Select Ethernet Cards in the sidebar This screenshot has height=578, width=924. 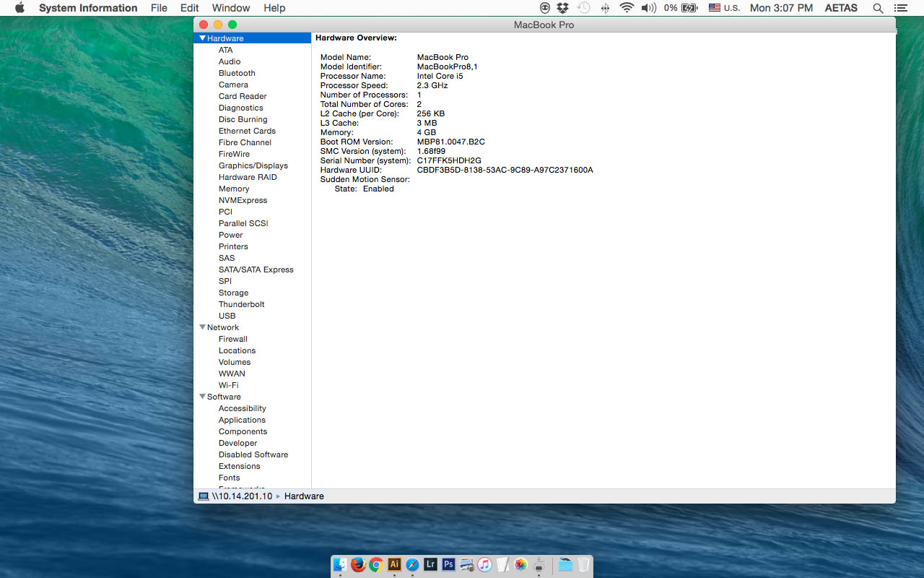pos(247,131)
